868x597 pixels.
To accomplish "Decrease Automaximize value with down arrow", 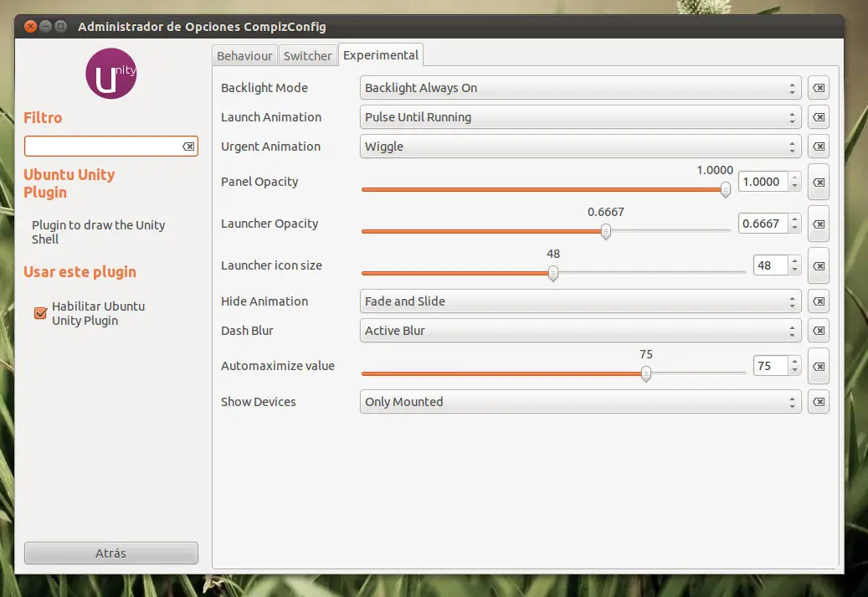I will tap(794, 370).
